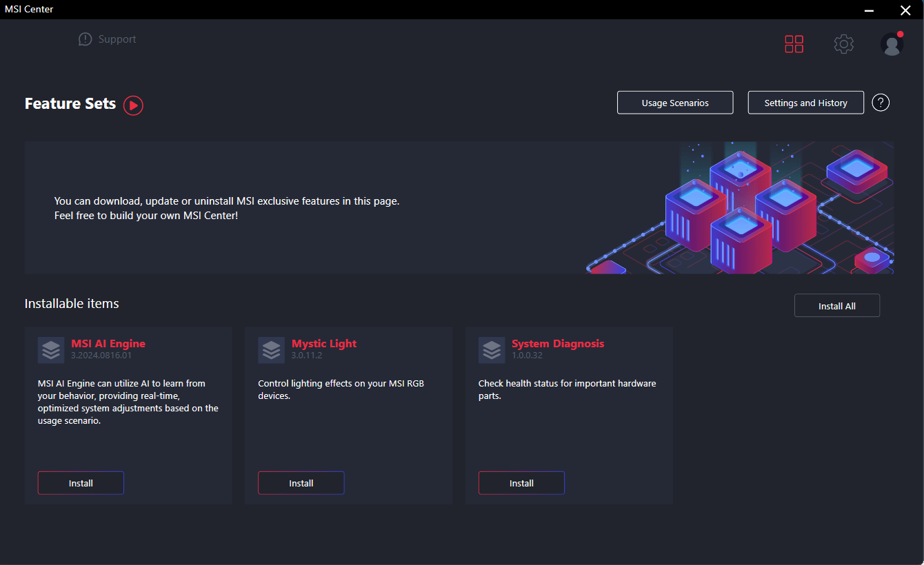Play the Feature Sets intro video
924x565 pixels.
(x=133, y=105)
